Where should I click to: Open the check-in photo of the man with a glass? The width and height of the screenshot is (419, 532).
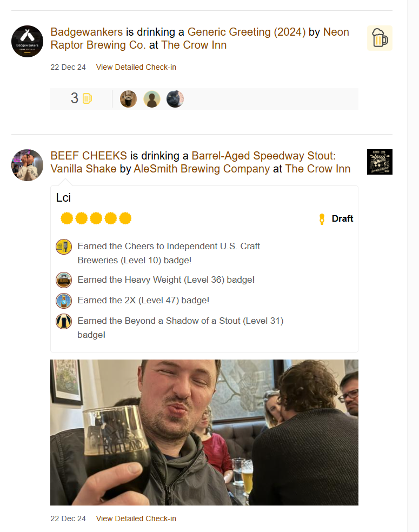point(204,433)
